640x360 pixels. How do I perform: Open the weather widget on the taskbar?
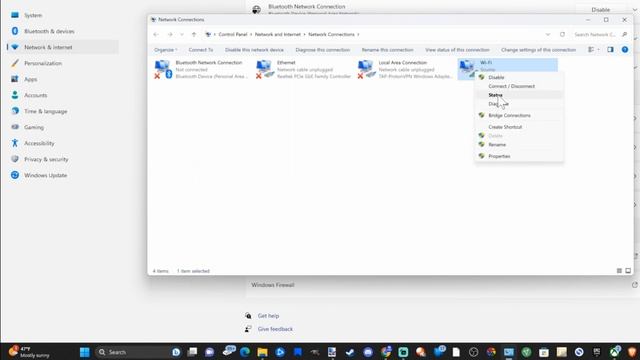click(x=29, y=352)
